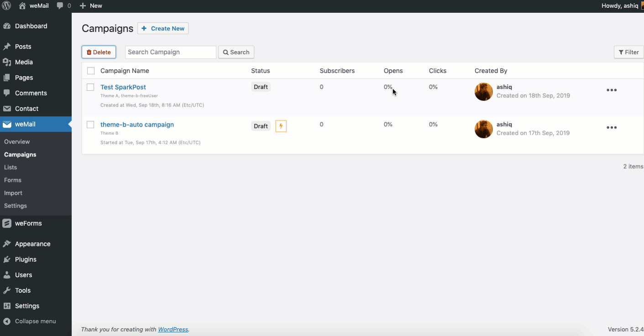Click Draft status of theme-b-auto campaign
644x336 pixels.
coord(261,126)
